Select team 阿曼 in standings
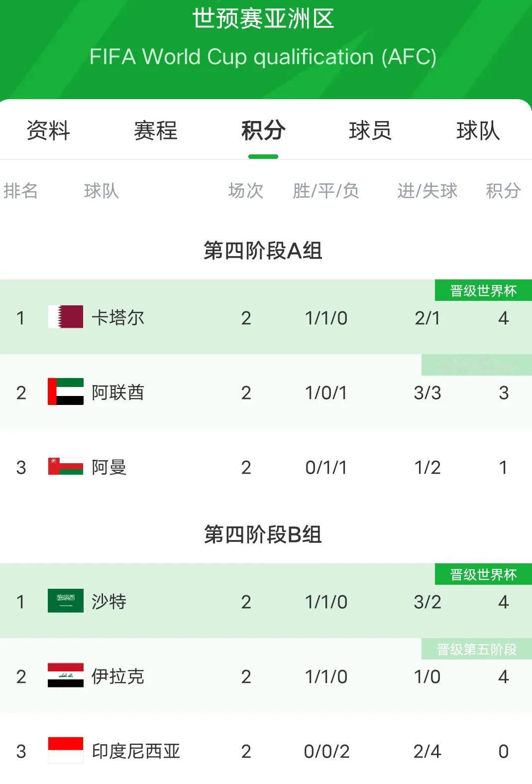Screen dimensions: 532x784 point(109,467)
